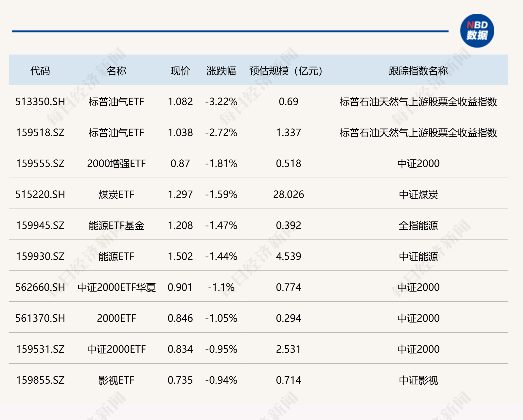Click the -0.94% change value
Screen dimensions: 523x420
point(221,380)
